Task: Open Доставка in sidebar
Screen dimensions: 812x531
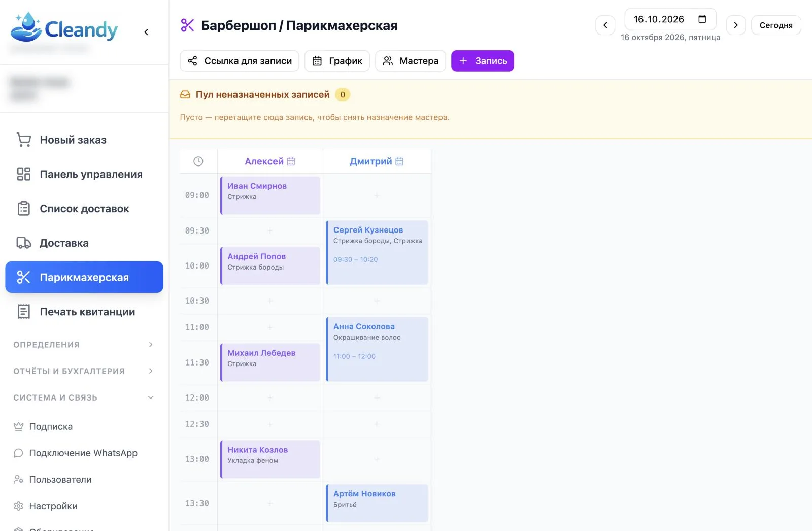Action: (84, 243)
